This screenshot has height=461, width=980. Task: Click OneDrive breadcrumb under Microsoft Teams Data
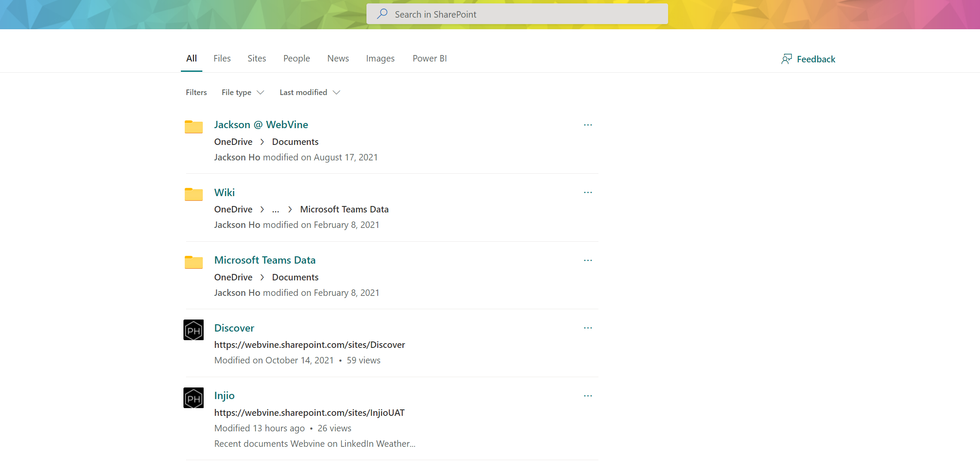[233, 277]
